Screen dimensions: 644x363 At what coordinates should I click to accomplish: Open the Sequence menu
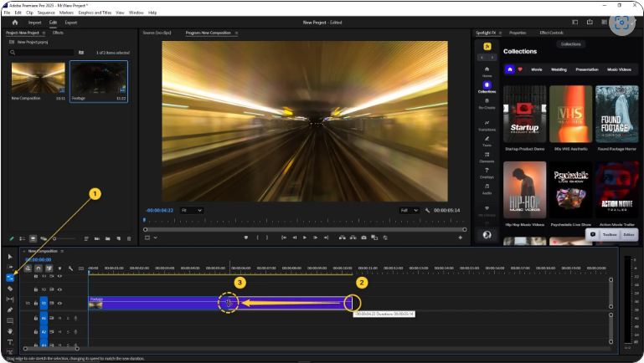(x=46, y=13)
